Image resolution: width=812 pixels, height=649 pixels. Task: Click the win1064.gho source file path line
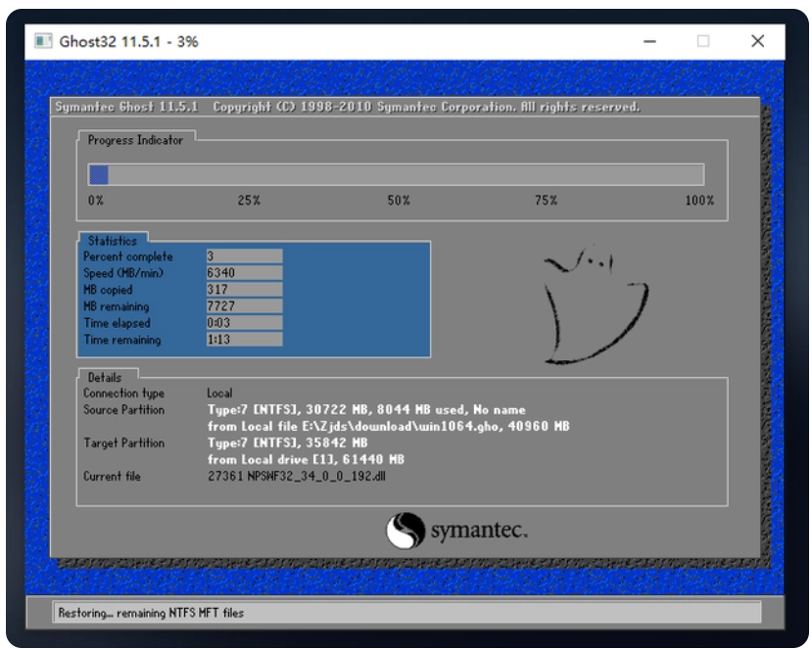[x=389, y=427]
